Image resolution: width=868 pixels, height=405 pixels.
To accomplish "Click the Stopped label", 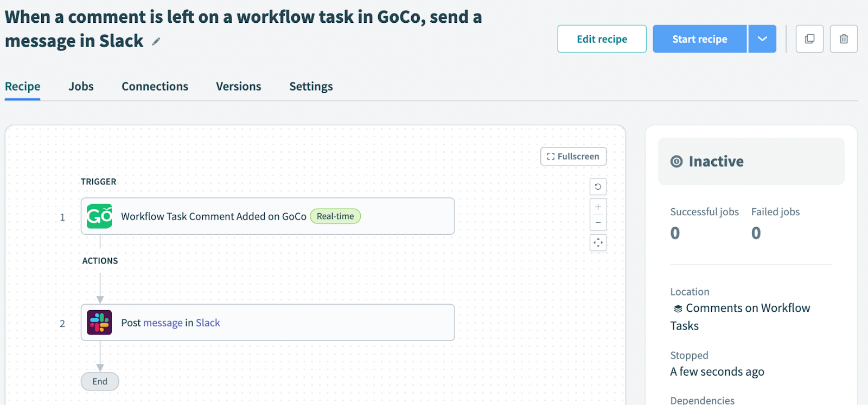I will 689,356.
